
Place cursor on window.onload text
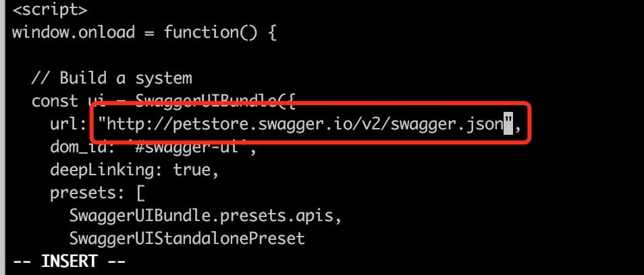[74, 32]
